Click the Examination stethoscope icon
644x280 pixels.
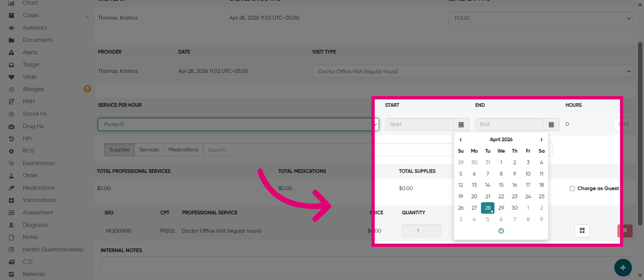tap(11, 163)
